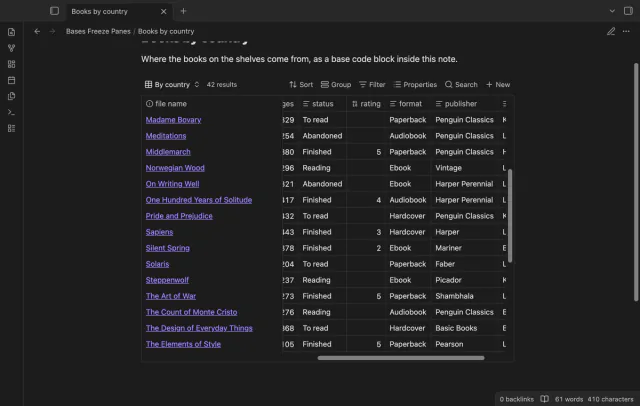The height and width of the screenshot is (406, 640).
Task: Close the Books by country tab
Action: click(x=163, y=11)
